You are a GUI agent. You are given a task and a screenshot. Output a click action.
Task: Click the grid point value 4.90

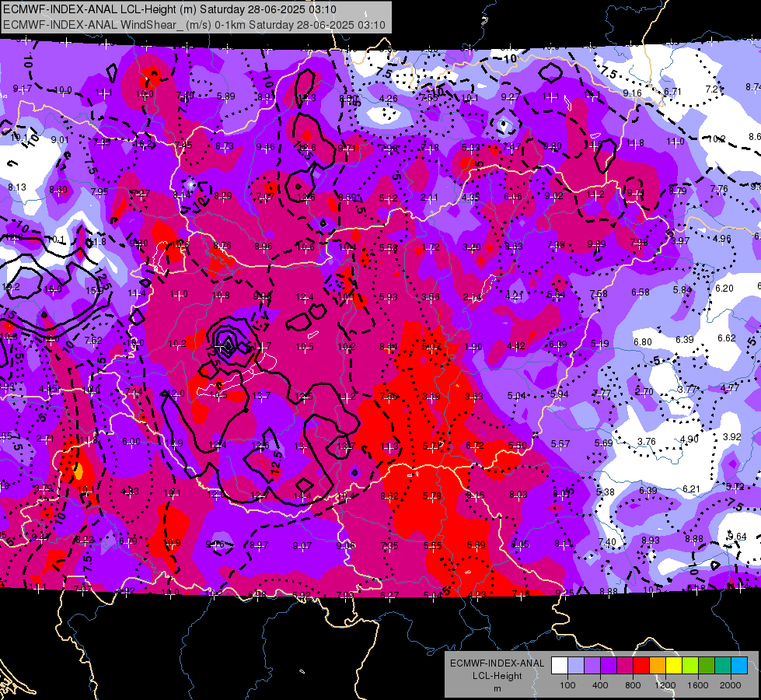click(689, 439)
